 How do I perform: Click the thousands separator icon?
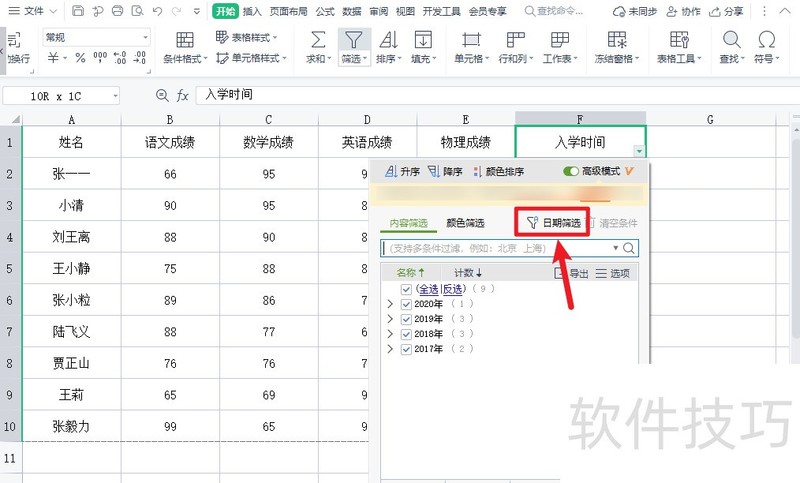100,57
